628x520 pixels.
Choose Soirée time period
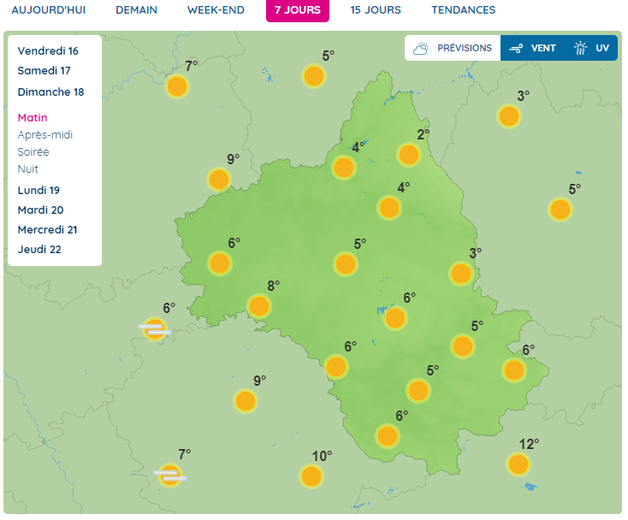click(34, 152)
